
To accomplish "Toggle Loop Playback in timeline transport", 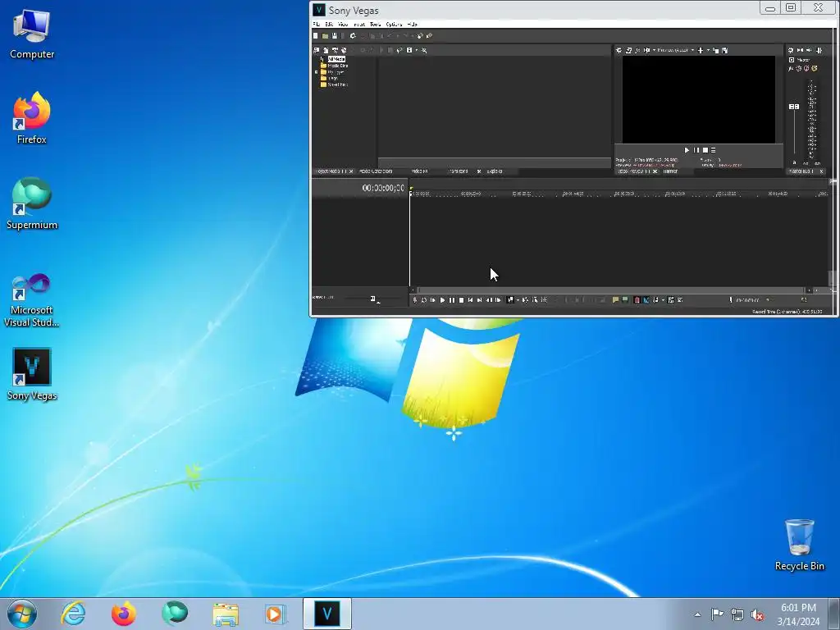I will point(424,300).
